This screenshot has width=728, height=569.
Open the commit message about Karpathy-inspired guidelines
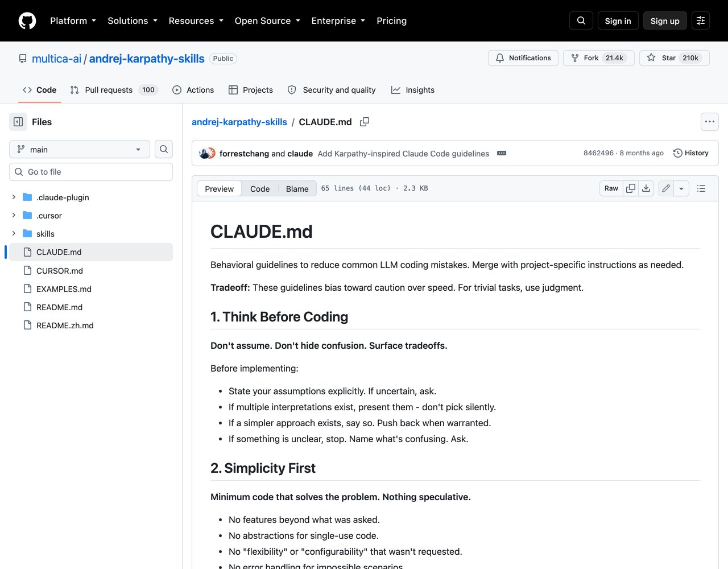403,154
